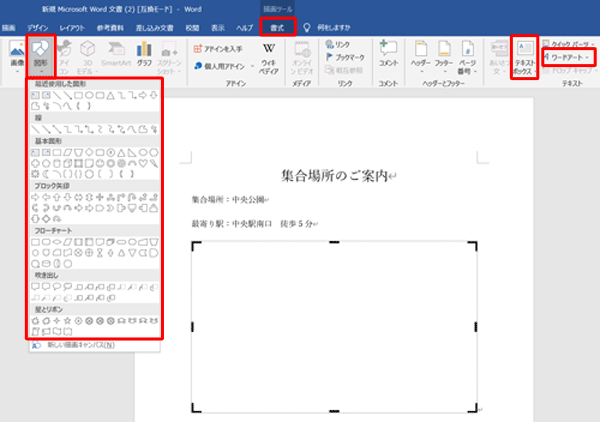
Task: Insert a リンク hyperlink from ribbon
Action: coord(338,44)
